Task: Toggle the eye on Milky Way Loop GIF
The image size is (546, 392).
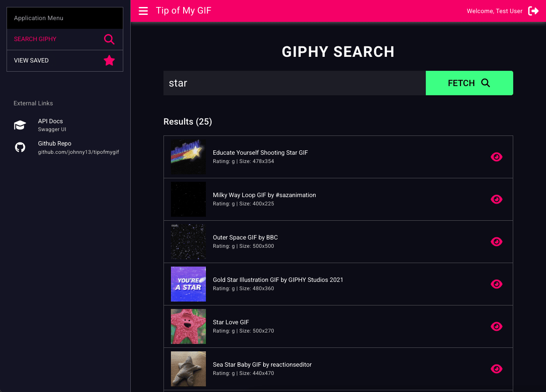Action: point(497,199)
